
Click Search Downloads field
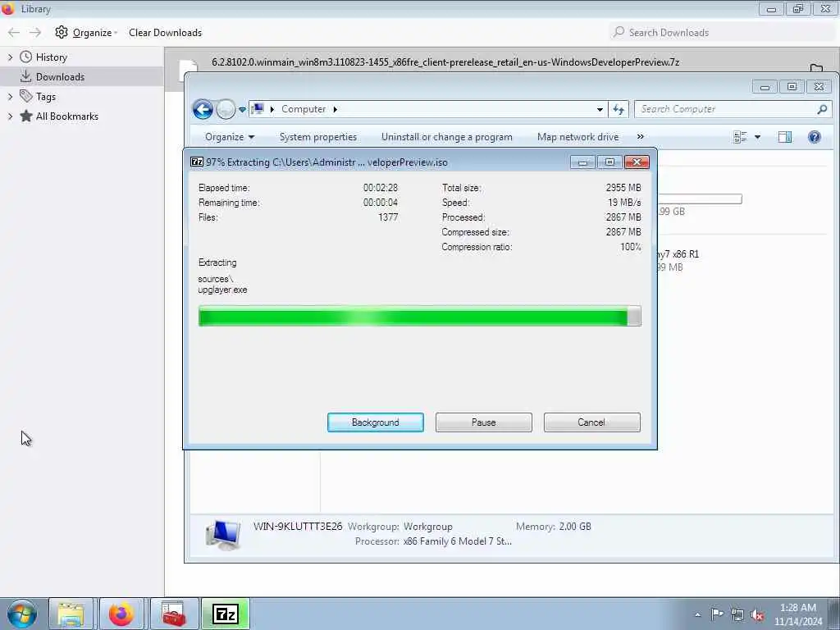pos(721,33)
